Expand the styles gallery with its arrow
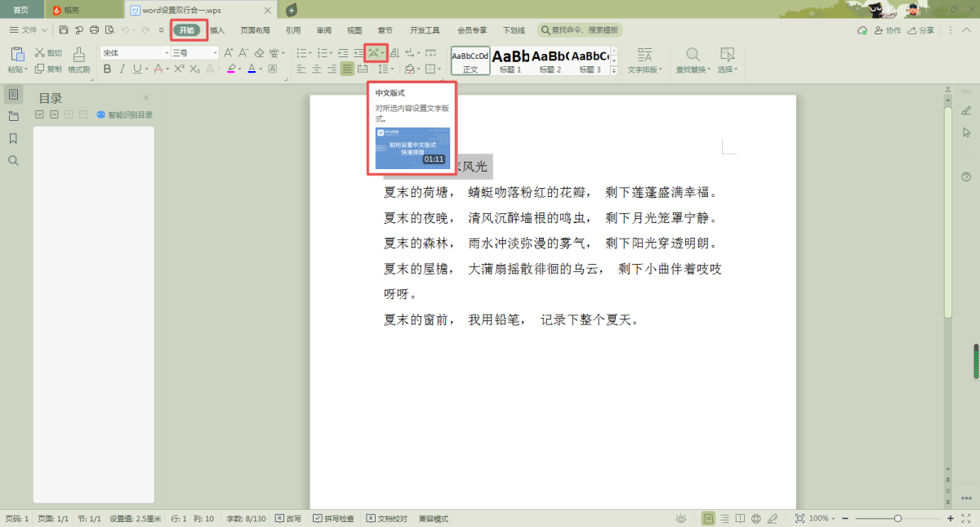The height and width of the screenshot is (527, 980). 614,69
